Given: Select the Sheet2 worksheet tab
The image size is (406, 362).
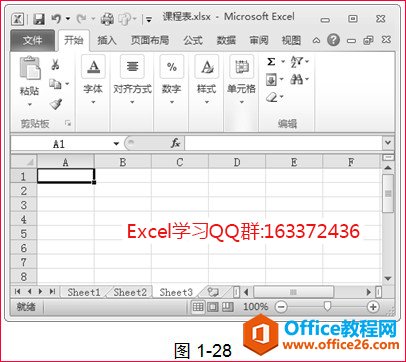Looking at the screenshot, I should click(130, 292).
